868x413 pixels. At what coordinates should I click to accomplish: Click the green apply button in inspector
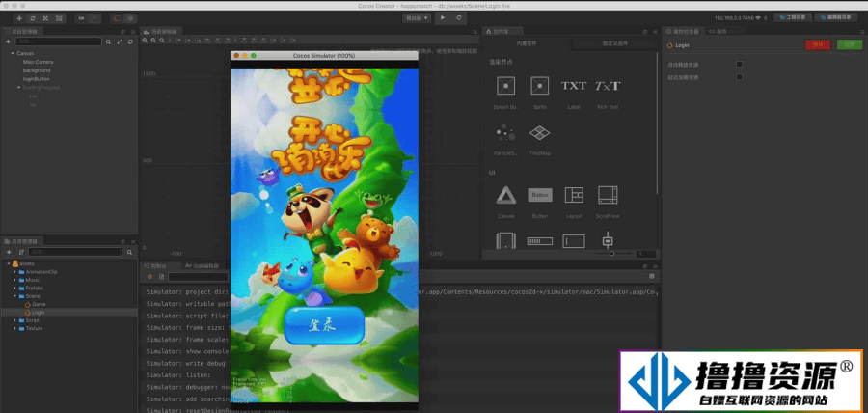(x=850, y=44)
